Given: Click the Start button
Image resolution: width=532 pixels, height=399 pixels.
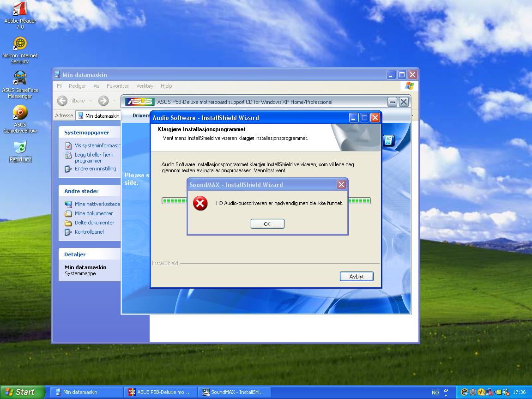Looking at the screenshot, I should point(22,392).
